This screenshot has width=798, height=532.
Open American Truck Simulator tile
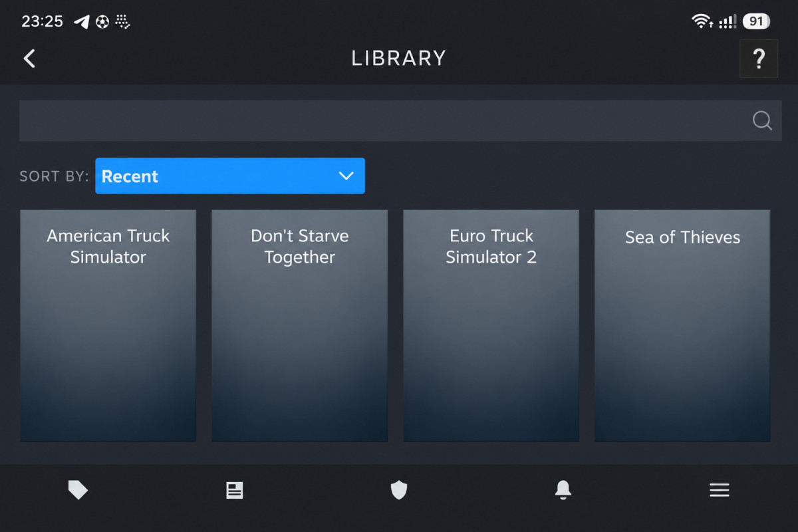pos(108,326)
